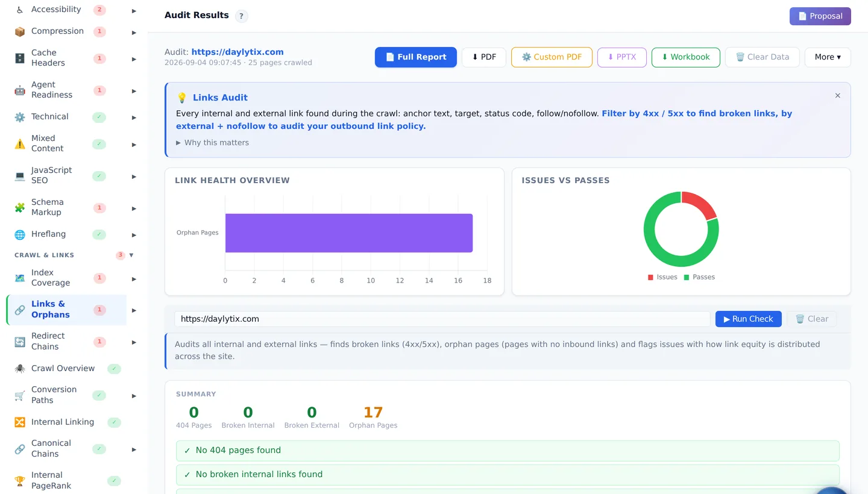The height and width of the screenshot is (494, 868).
Task: Expand the Cache Headers submenu arrow
Action: 134,59
